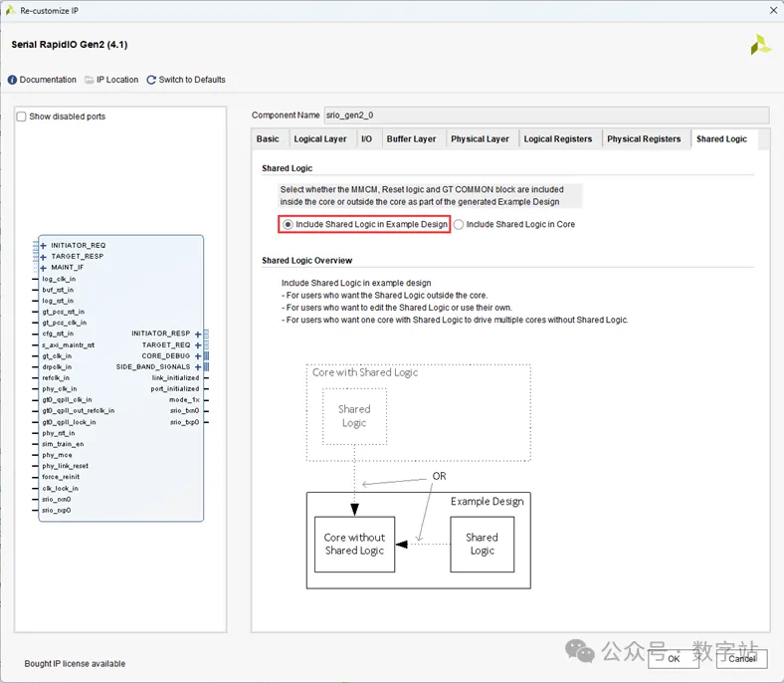This screenshot has height=683, width=784.
Task: Click the Vivado logo in title bar
Action: pyautogui.click(x=10, y=10)
